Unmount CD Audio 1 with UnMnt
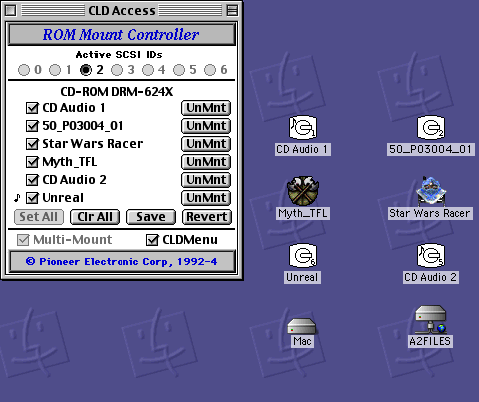479x402 pixels. 206,108
